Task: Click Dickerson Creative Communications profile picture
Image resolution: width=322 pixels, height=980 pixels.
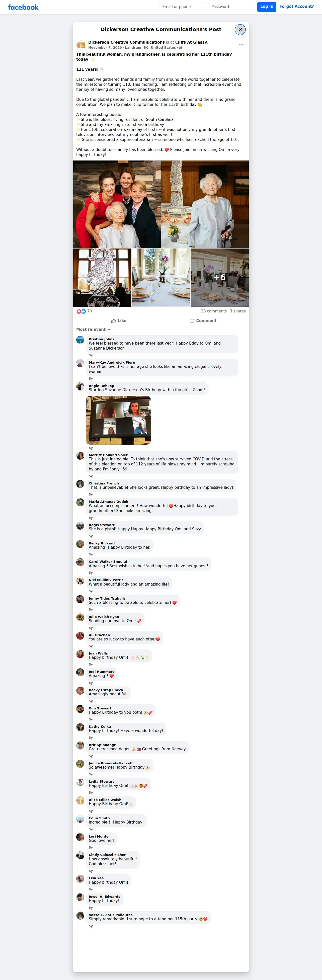Action: [81, 45]
